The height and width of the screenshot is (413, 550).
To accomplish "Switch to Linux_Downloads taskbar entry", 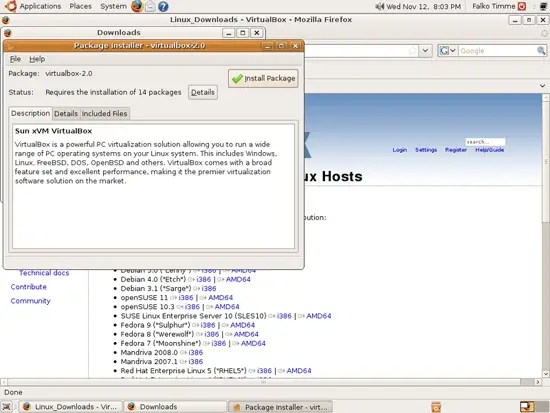I will pyautogui.click(x=70, y=407).
